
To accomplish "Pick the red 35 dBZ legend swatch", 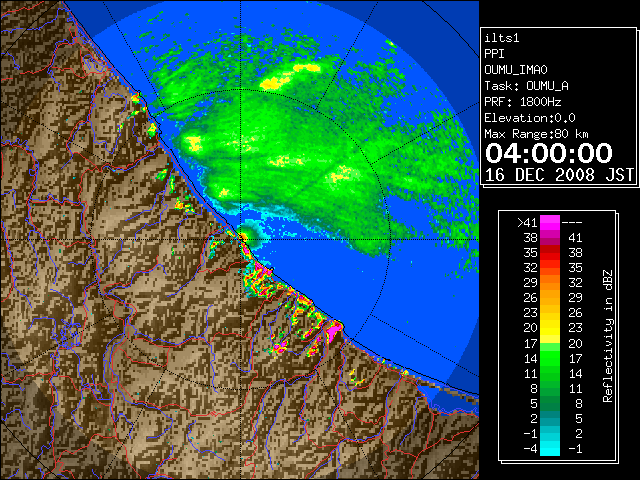I will [x=550, y=253].
